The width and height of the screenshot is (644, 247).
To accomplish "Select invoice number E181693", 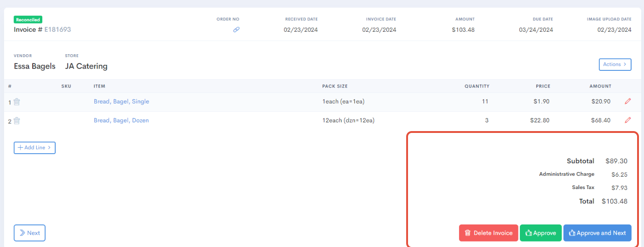I will tap(57, 29).
